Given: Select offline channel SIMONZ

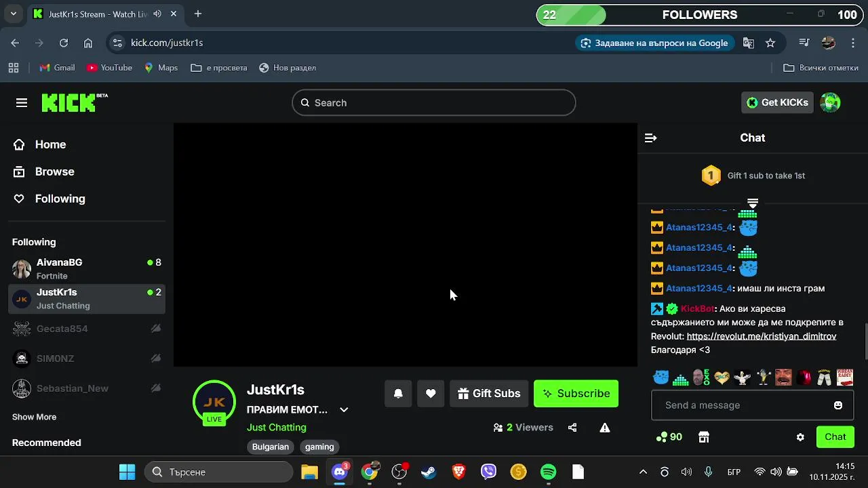Looking at the screenshot, I should [x=87, y=359].
